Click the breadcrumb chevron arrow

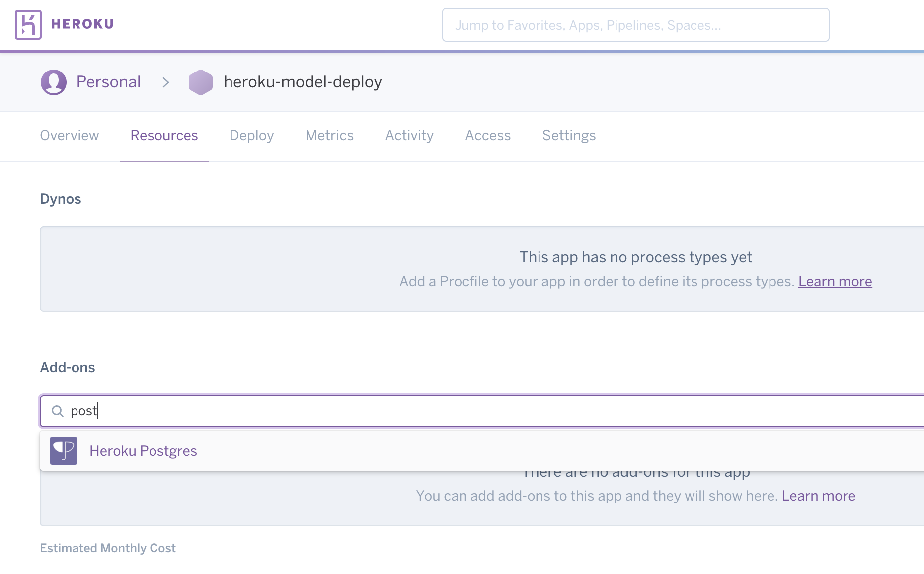(x=166, y=82)
